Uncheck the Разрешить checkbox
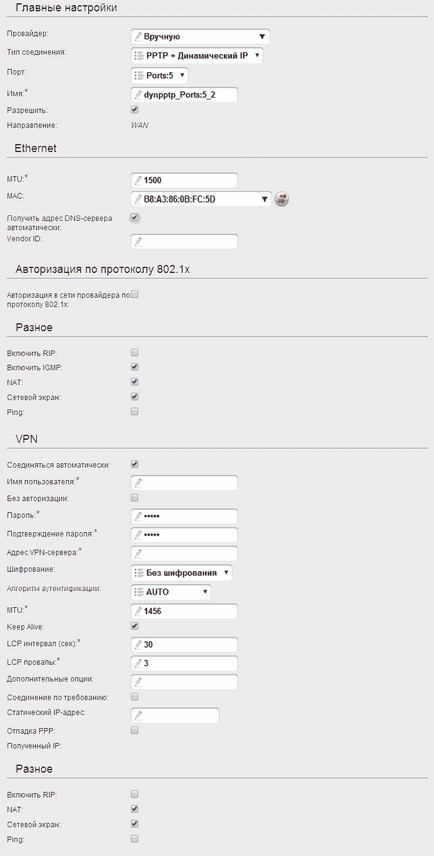This screenshot has width=434, height=856. click(135, 109)
